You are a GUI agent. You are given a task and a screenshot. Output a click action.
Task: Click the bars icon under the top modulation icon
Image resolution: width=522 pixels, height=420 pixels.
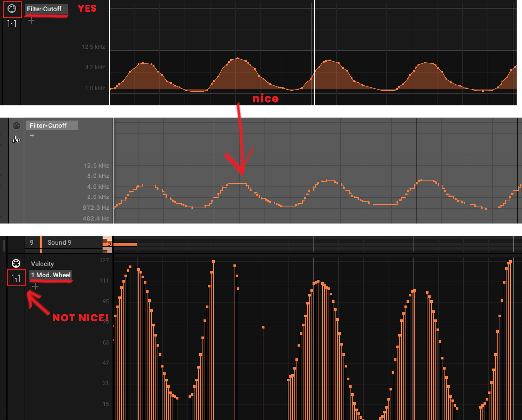tap(12, 24)
